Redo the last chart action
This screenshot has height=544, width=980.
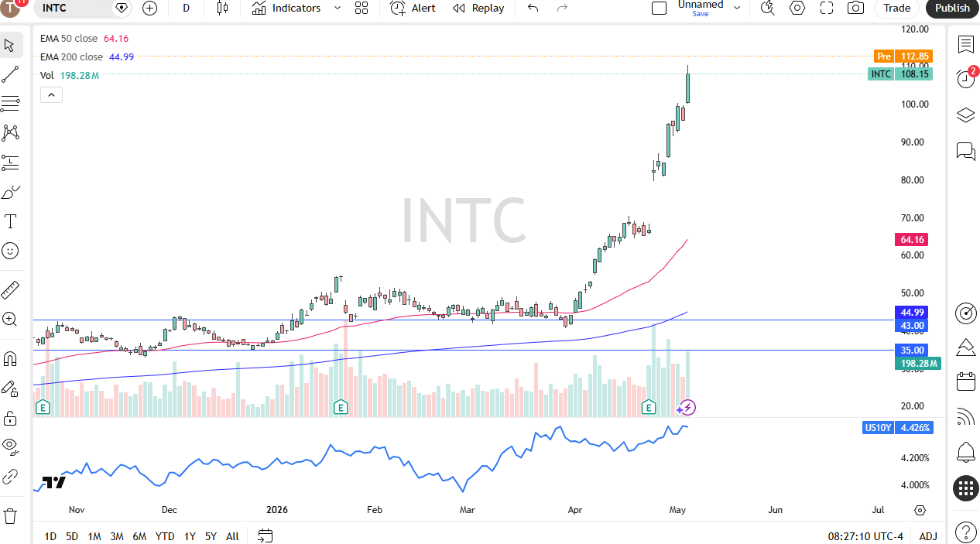coord(563,8)
